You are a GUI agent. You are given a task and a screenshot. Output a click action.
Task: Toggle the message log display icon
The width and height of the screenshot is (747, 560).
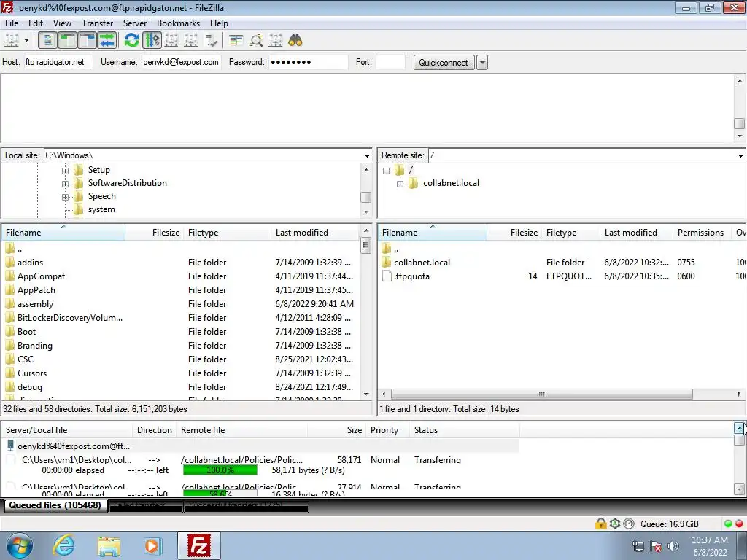pos(47,41)
